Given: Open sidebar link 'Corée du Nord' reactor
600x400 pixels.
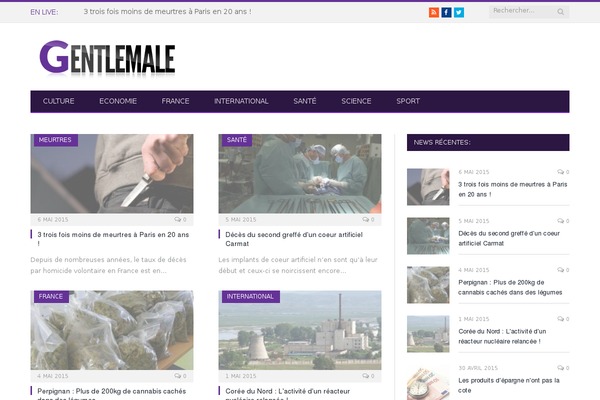Looking at the screenshot, I should coord(502,336).
